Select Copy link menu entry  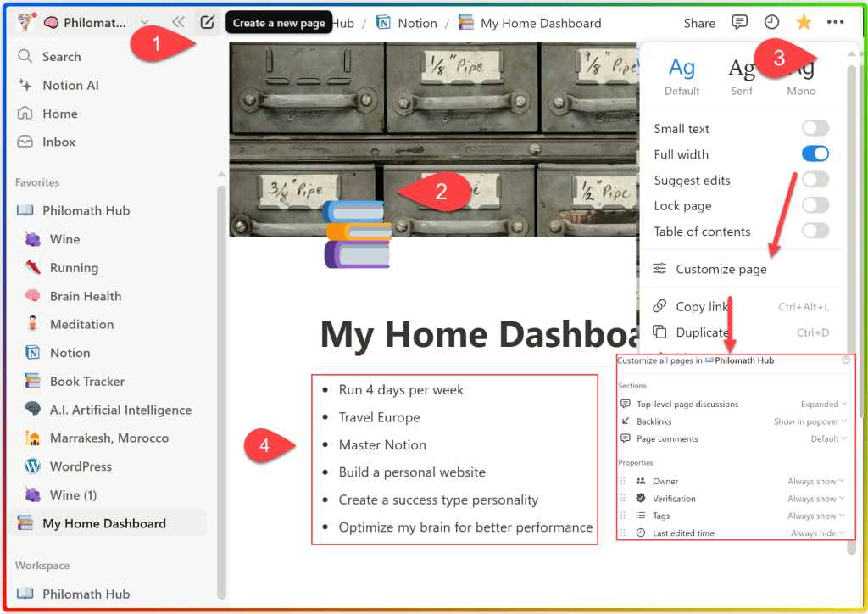point(742,306)
